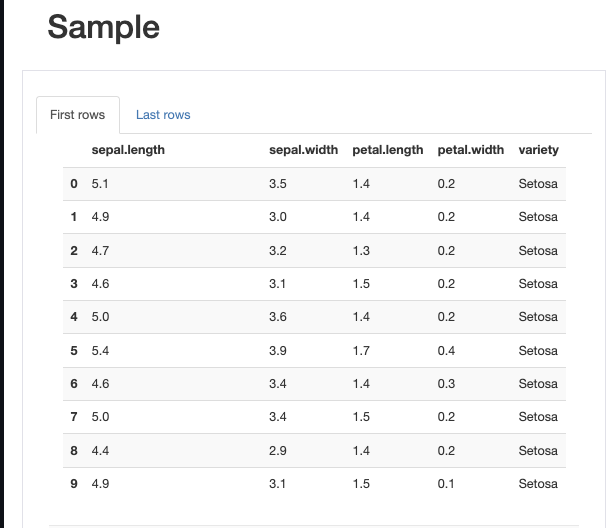Click the petal.width column header
The width and height of the screenshot is (609, 528).
(471, 150)
